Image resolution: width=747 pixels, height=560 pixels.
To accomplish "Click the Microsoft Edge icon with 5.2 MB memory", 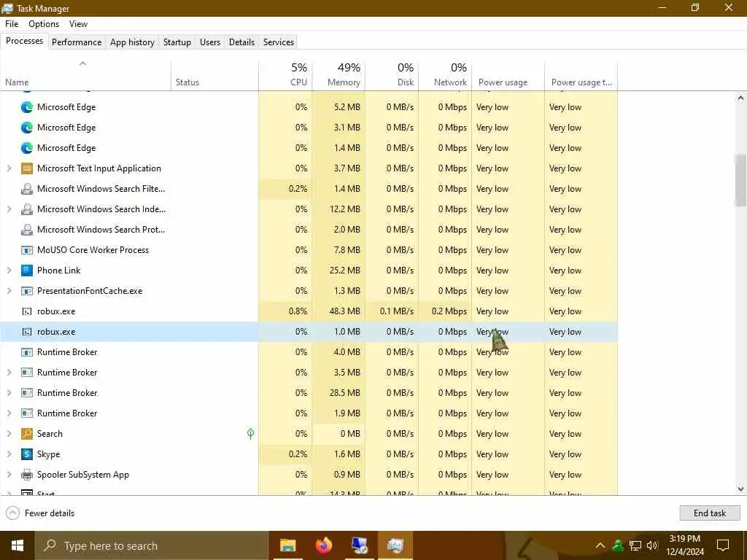I will (x=27, y=107).
